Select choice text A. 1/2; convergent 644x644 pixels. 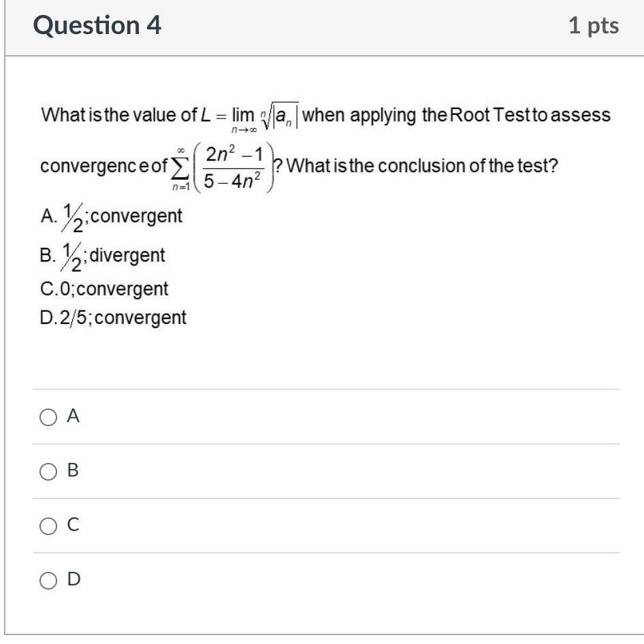112,216
